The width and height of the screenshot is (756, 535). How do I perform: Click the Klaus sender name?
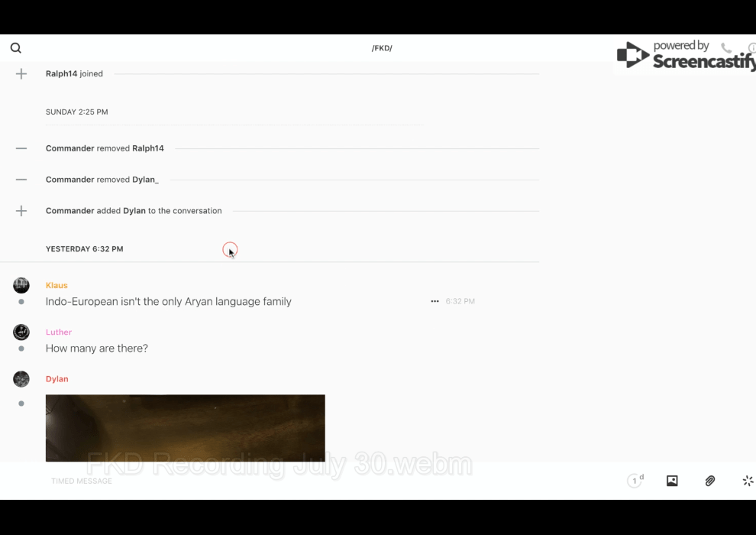pyautogui.click(x=57, y=286)
